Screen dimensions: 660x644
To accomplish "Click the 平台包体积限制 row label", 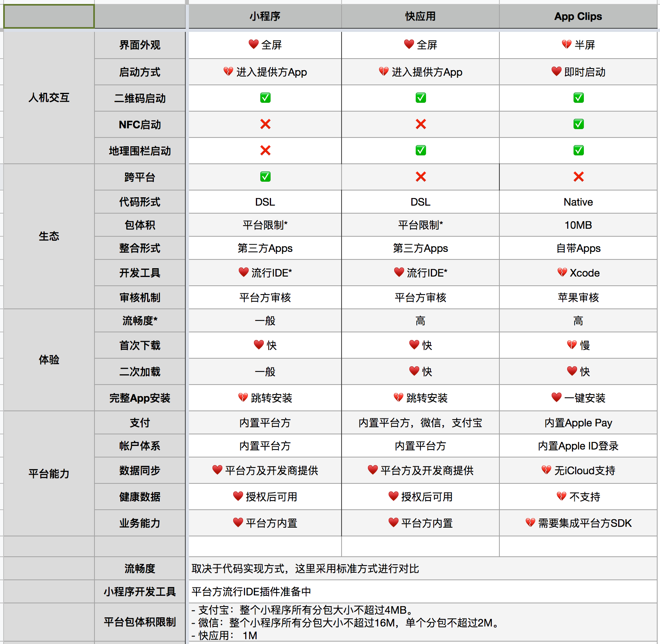I will [139, 622].
